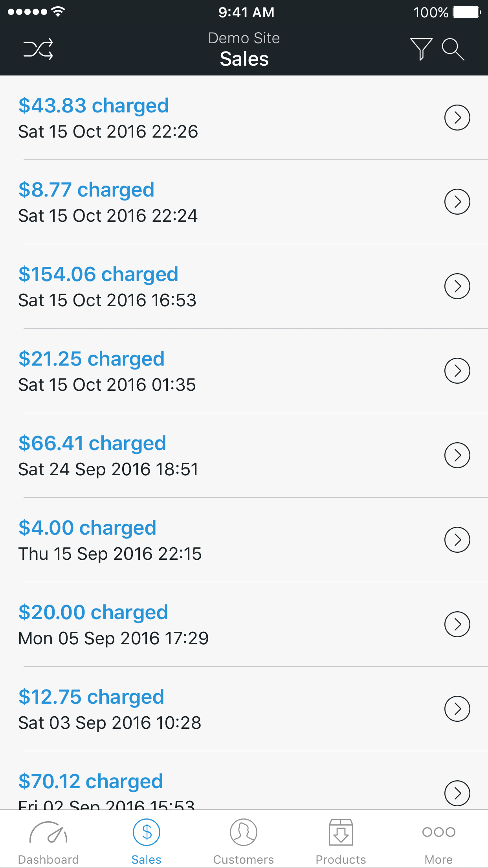This screenshot has width=488, height=868.
Task: Expand the $154.06 sale chevron
Action: 457,286
